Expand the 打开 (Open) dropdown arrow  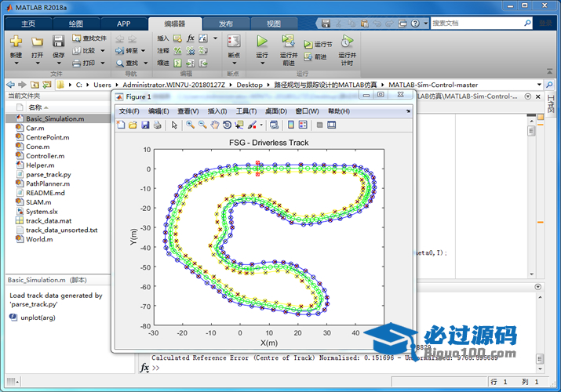[37, 64]
